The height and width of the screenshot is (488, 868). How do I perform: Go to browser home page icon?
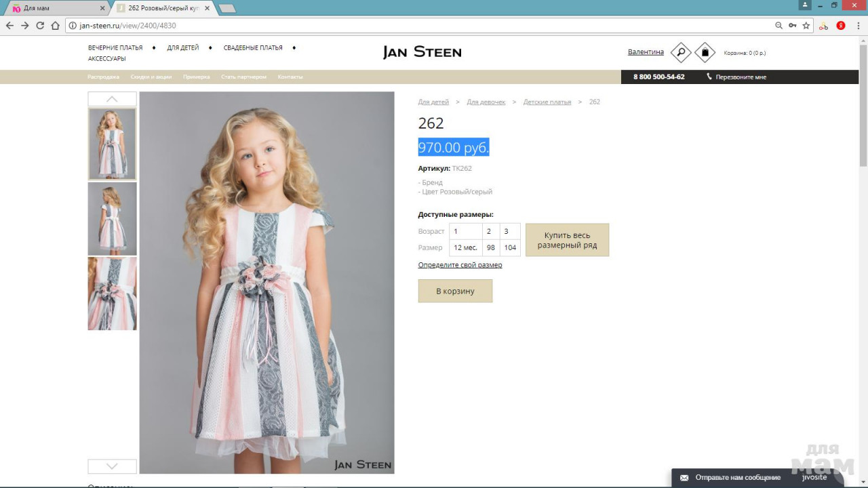point(56,26)
